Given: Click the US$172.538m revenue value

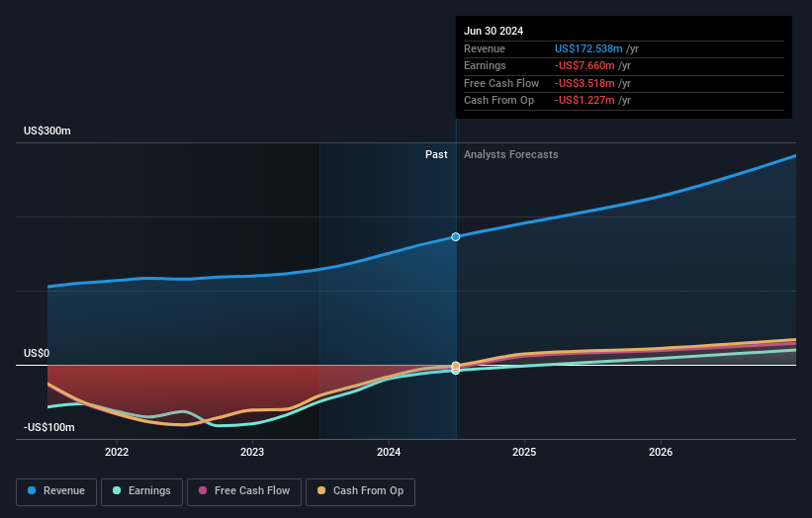Looking at the screenshot, I should click(x=588, y=48).
